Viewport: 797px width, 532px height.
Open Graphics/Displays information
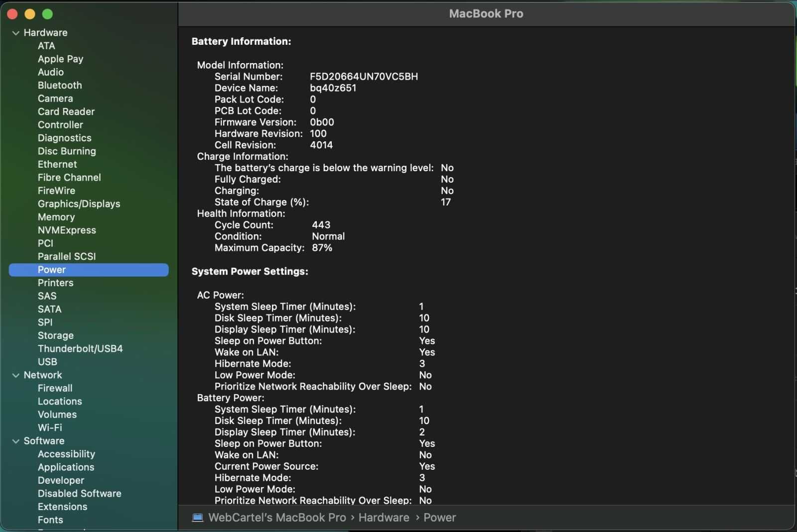[79, 204]
